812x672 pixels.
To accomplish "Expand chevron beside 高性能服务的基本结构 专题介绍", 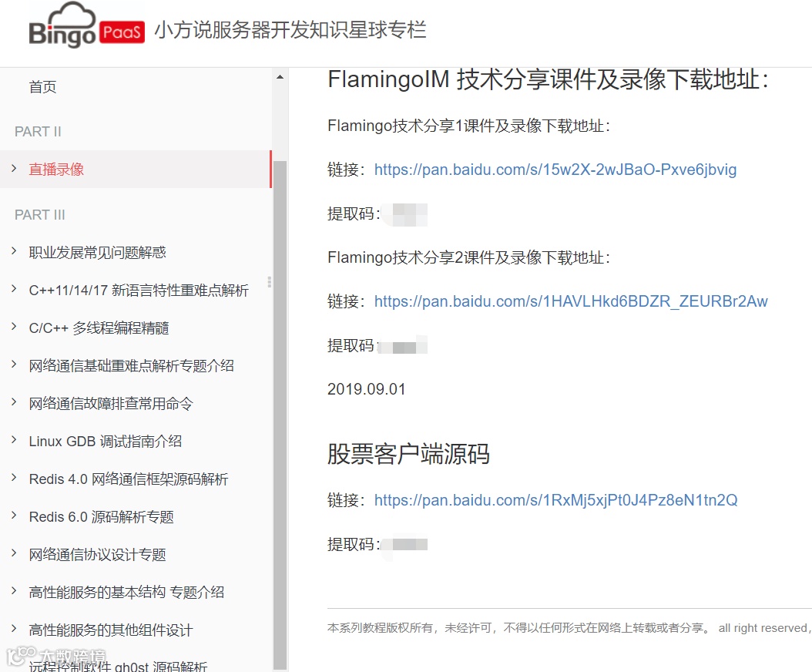I will pos(14,590).
